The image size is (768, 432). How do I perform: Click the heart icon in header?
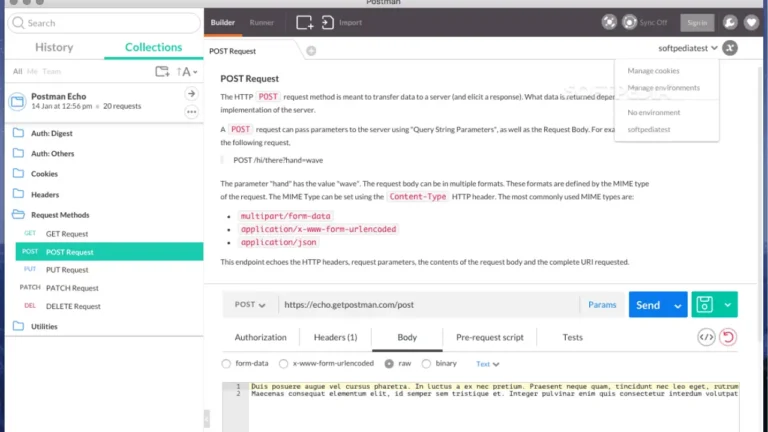click(x=751, y=23)
